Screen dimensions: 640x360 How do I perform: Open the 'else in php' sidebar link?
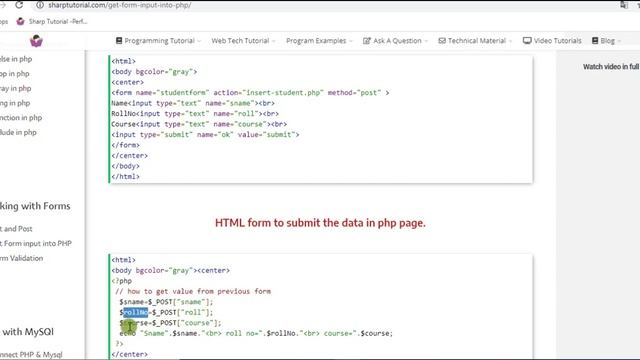coord(16,59)
